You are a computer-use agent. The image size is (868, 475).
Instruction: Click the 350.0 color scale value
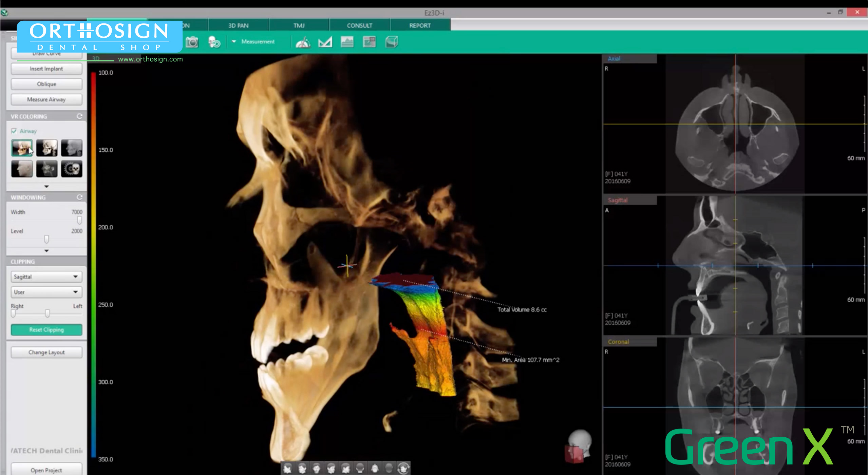tap(106, 459)
